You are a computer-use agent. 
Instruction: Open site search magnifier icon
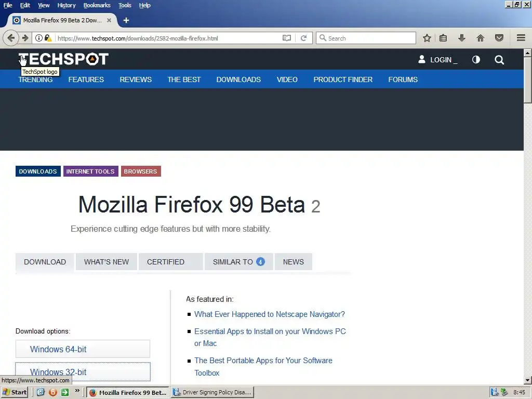(x=499, y=60)
